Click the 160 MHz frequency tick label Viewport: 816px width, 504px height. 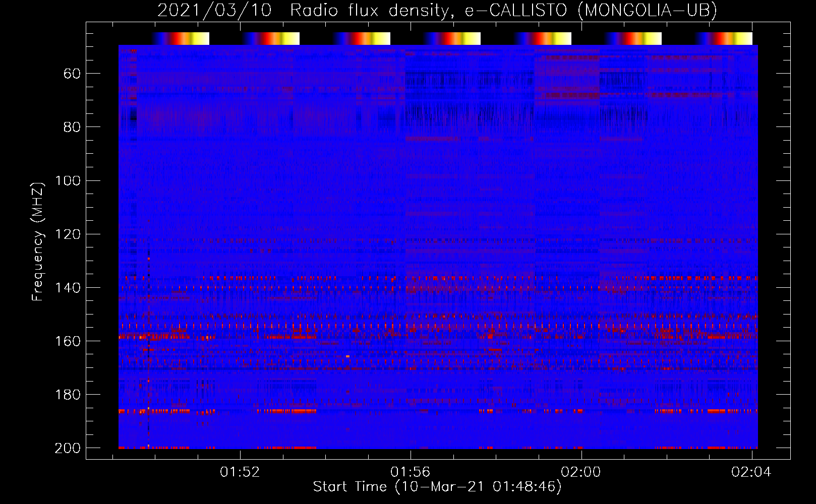[x=68, y=341]
